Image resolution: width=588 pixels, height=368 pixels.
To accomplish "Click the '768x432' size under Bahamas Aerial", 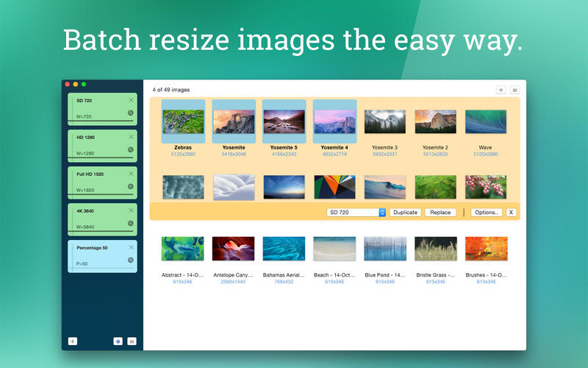I will (x=284, y=282).
